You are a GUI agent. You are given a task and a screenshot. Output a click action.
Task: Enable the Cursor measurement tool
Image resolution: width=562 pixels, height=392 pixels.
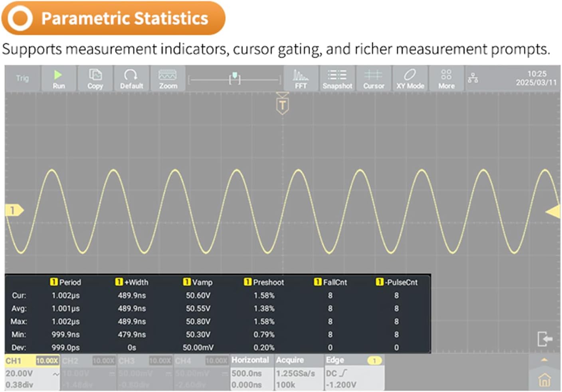(x=374, y=79)
